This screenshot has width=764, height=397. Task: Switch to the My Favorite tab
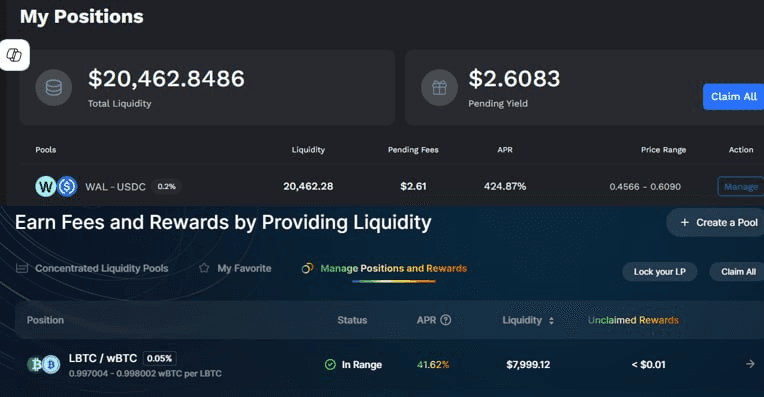[x=235, y=268]
